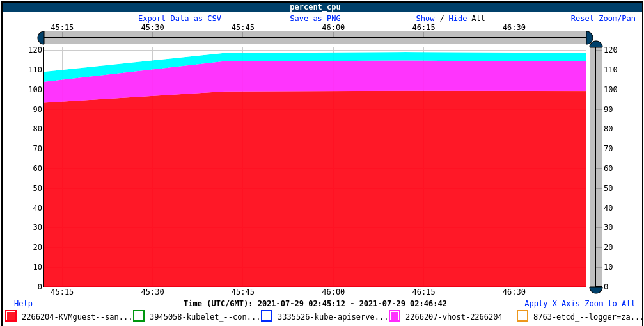
Task: Click the vertical zoom slider track
Action: click(596, 167)
